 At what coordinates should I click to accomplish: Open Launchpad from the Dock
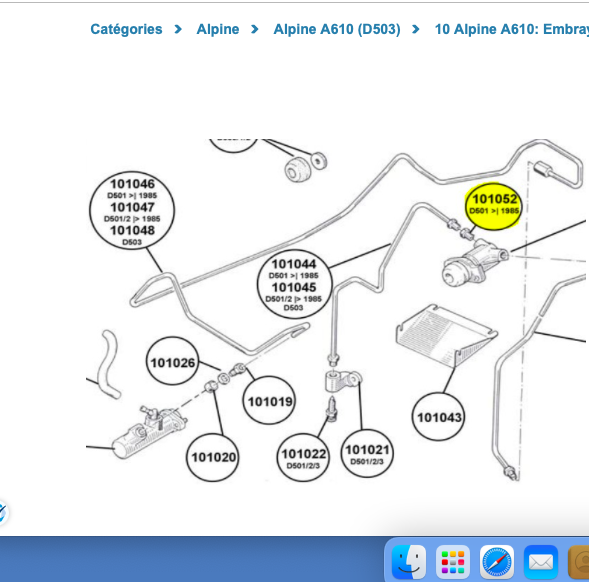tap(453, 562)
